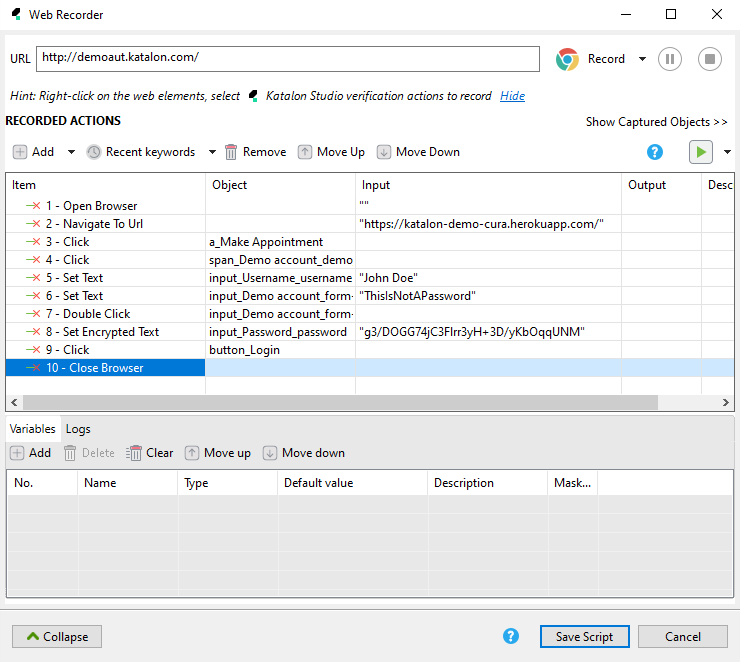
Task: Click the Default value column header
Action: tap(353, 483)
